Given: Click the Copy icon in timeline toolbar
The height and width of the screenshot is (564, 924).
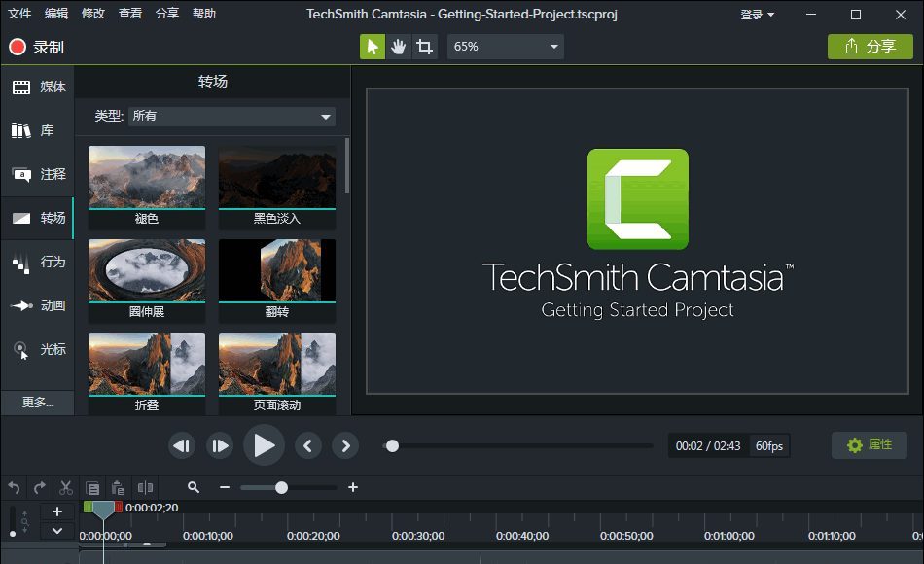Looking at the screenshot, I should [x=92, y=488].
